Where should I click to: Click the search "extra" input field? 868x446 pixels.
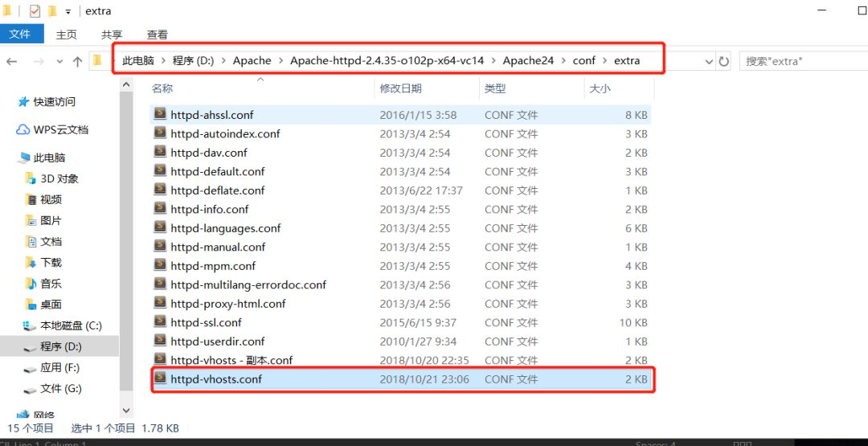(x=803, y=61)
